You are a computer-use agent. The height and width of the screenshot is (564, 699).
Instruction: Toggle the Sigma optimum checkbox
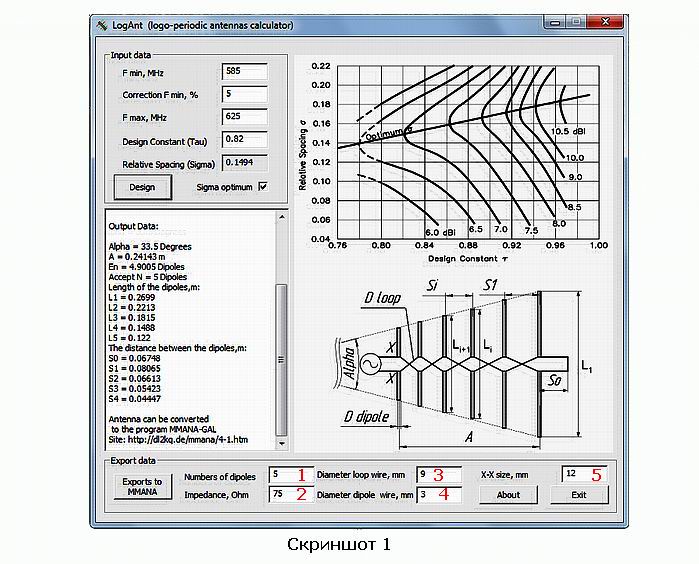click(x=263, y=187)
